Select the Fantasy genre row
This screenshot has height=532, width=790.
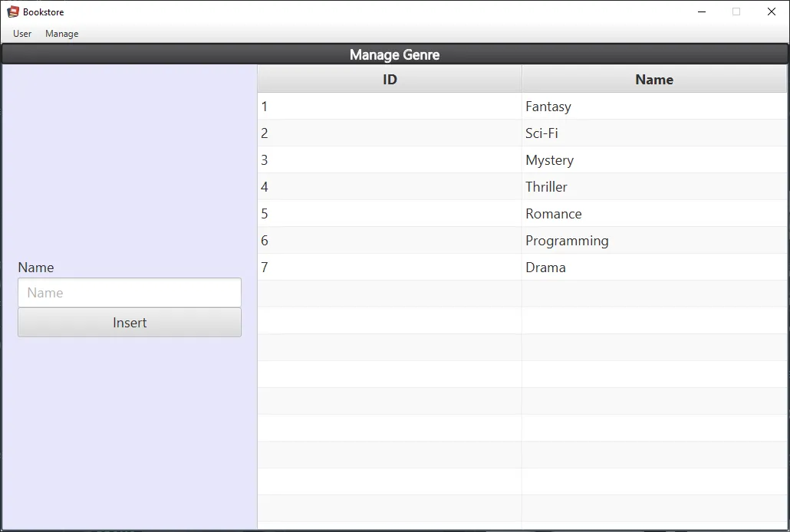548,107
